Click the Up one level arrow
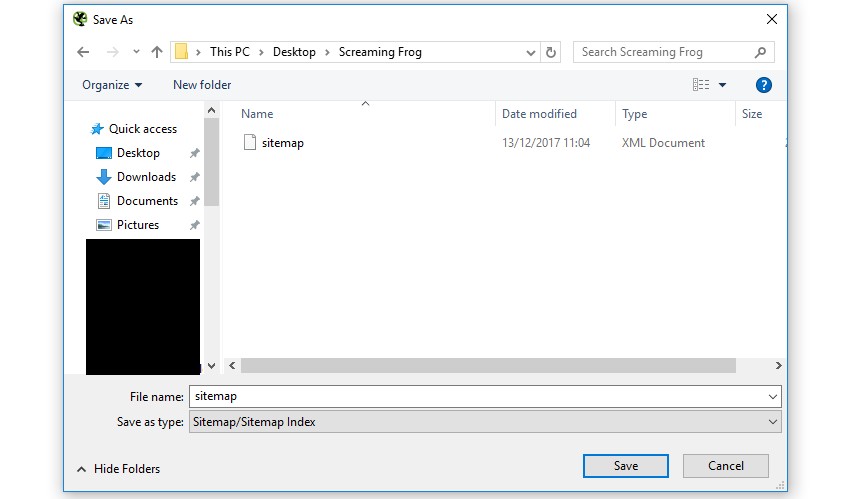The image size is (850, 499). (156, 52)
